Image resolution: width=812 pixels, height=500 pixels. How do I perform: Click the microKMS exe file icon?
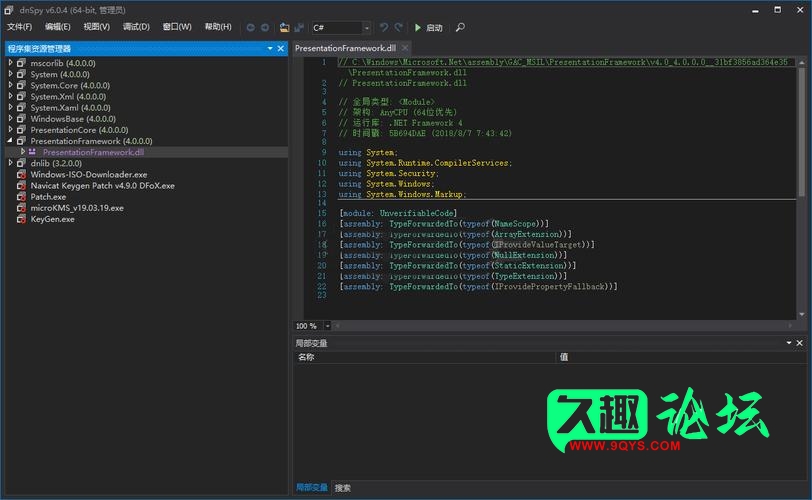click(x=21, y=208)
